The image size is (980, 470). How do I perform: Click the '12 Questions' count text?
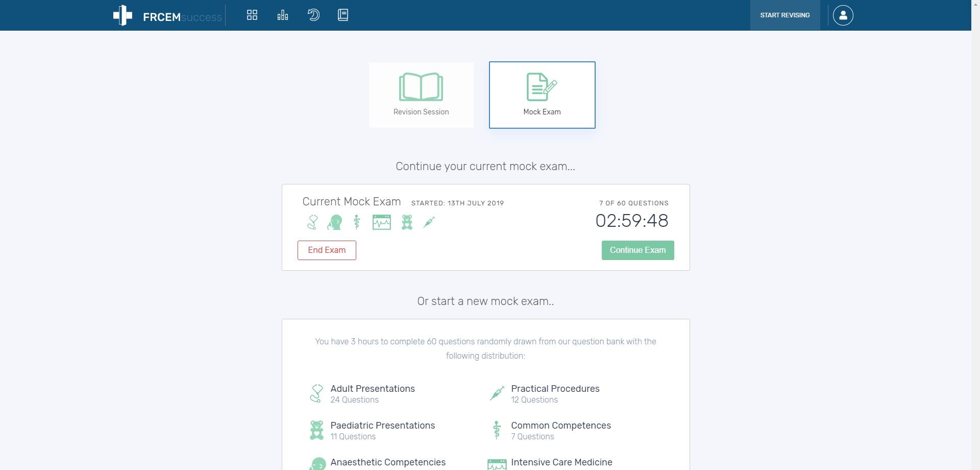pyautogui.click(x=534, y=400)
